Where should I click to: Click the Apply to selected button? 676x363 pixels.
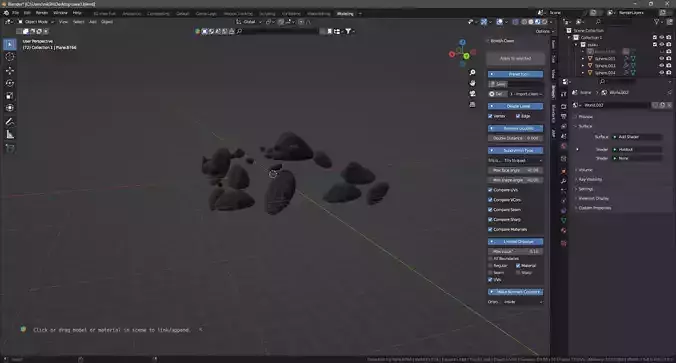point(516,58)
